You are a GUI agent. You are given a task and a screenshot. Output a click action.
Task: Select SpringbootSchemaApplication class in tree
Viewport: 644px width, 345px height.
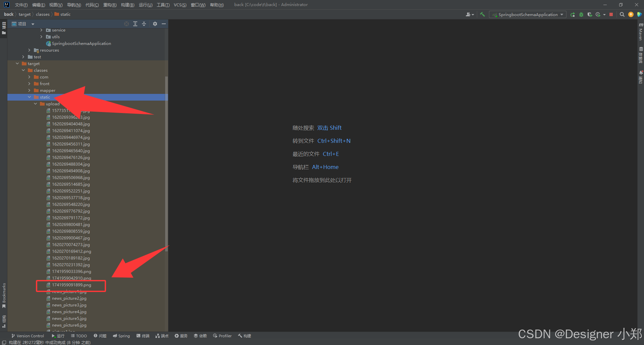tap(81, 43)
